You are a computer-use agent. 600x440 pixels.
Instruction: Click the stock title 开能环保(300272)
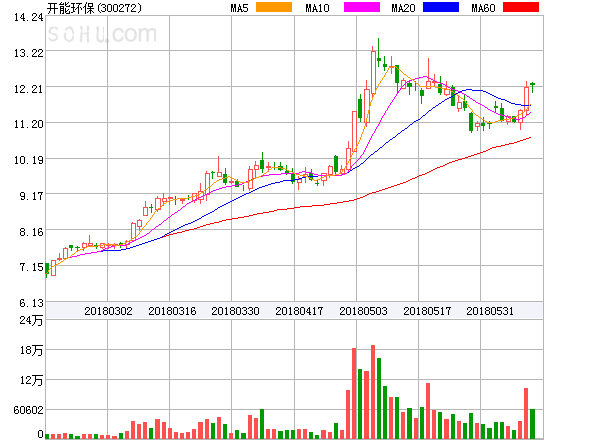tap(94, 8)
